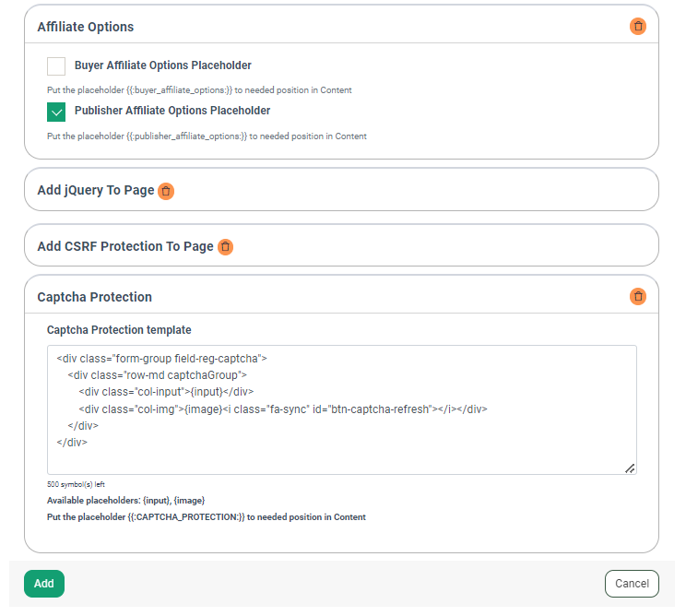The width and height of the screenshot is (686, 616).
Task: Remove Add CSRF Protection To Page trash icon
Action: click(225, 247)
